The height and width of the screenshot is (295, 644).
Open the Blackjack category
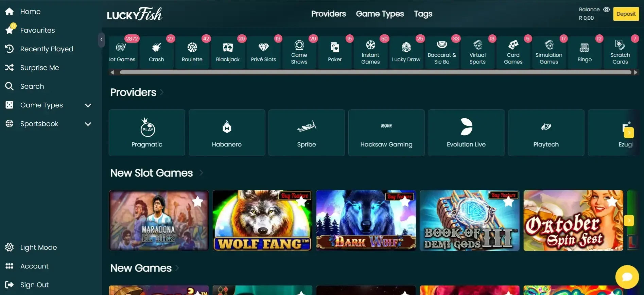click(x=228, y=52)
